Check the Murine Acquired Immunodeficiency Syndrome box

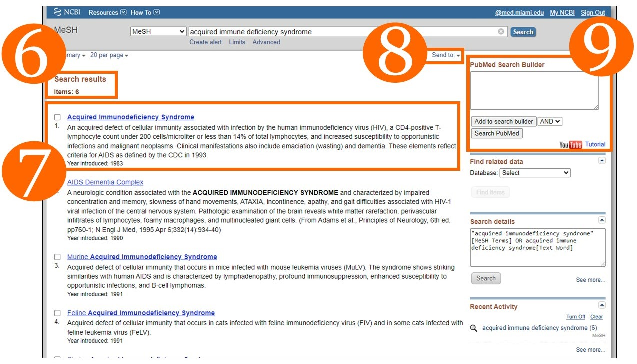(57, 256)
